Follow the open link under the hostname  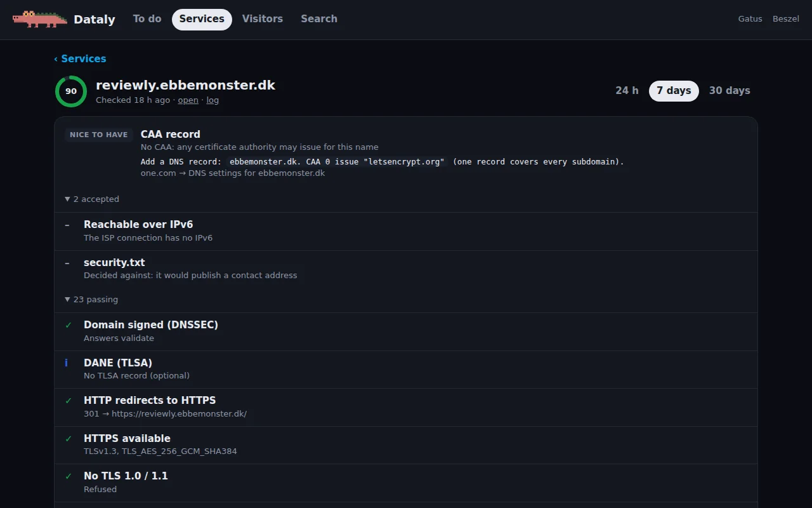188,100
